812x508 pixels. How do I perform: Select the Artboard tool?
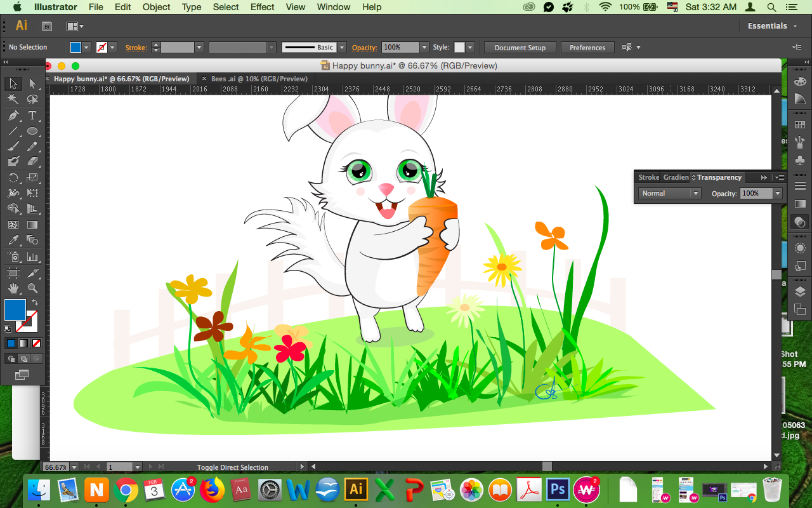pyautogui.click(x=13, y=273)
